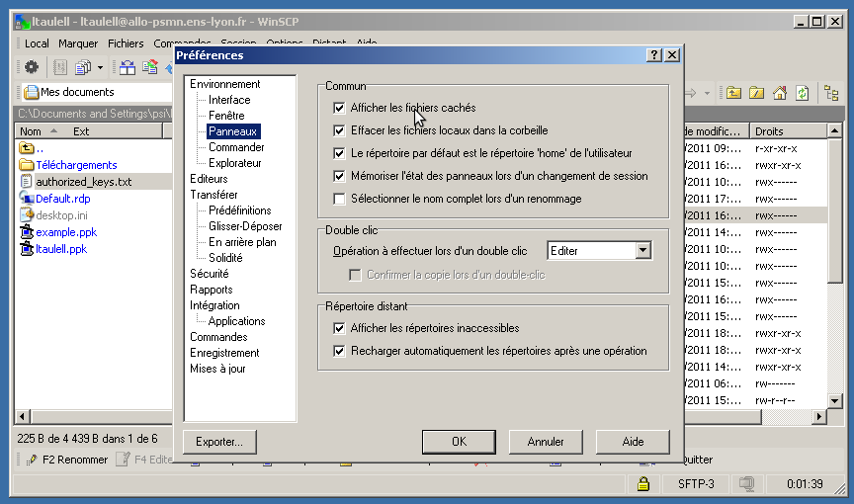854x504 pixels.
Task: Click the transfer settings documents icon
Action: pos(83,67)
